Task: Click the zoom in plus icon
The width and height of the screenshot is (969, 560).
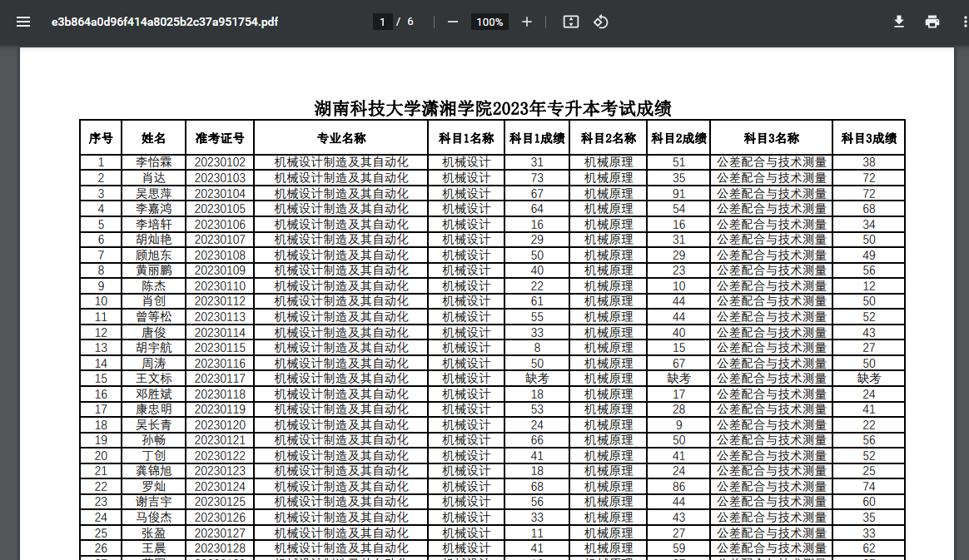Action: [x=526, y=22]
